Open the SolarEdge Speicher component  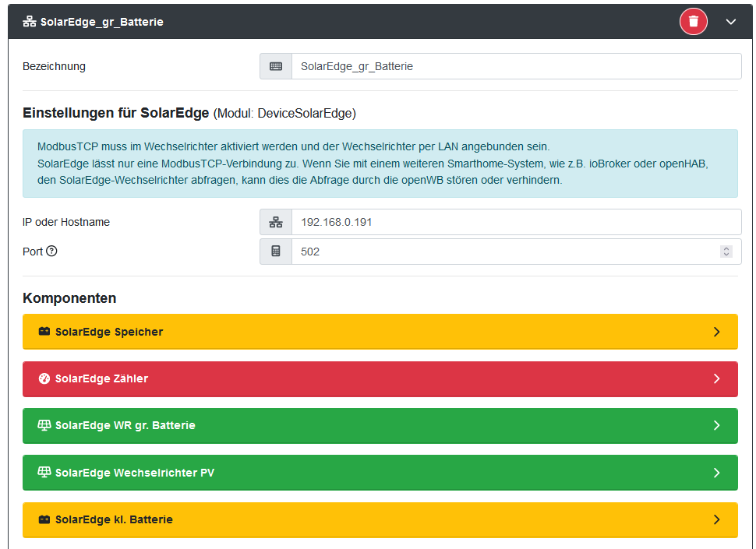tap(380, 332)
